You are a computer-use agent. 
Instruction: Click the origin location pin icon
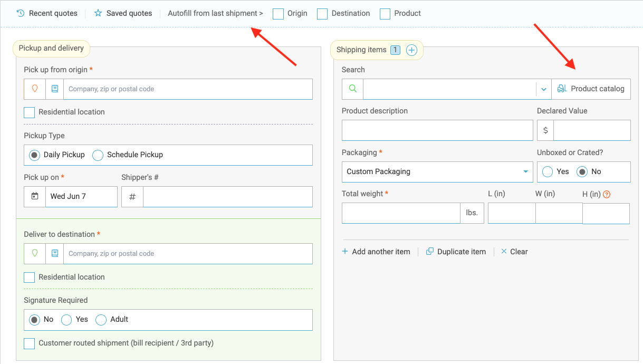pos(35,89)
